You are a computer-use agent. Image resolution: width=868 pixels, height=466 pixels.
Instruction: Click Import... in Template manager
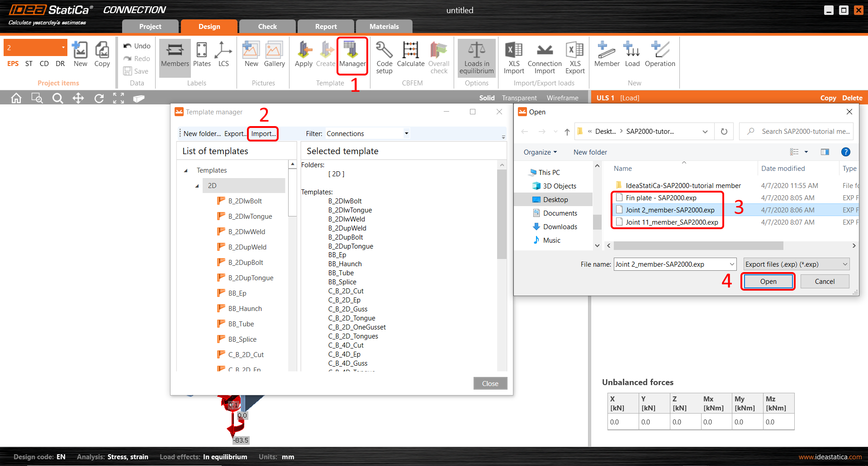point(263,134)
